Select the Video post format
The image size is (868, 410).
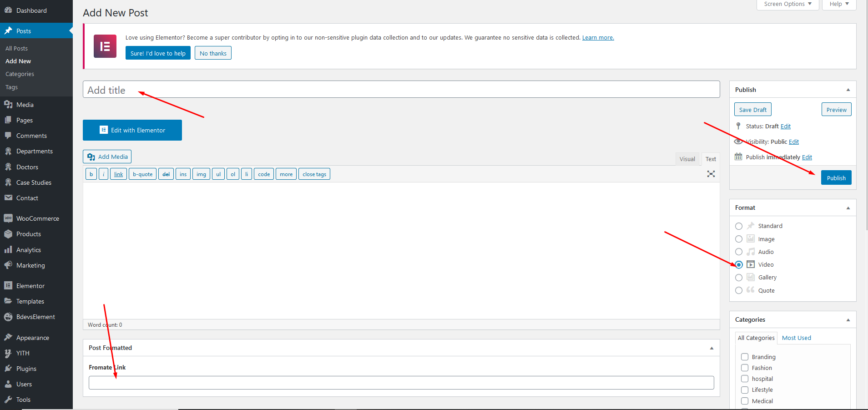coord(739,265)
